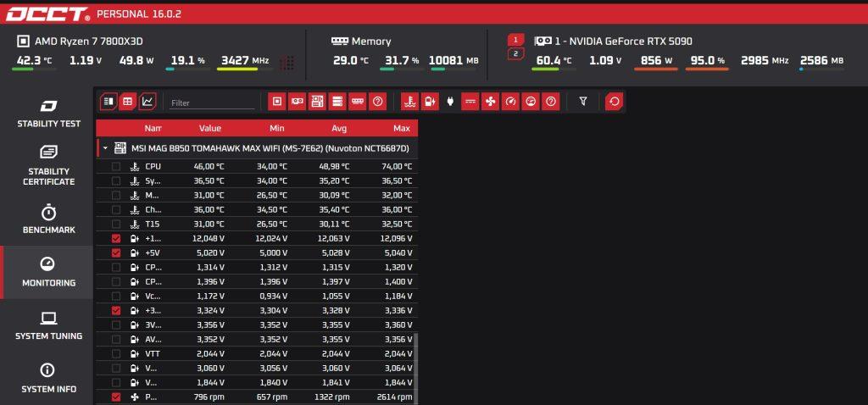Select the V... 3,060 V row
868x405 pixels.
click(257, 368)
